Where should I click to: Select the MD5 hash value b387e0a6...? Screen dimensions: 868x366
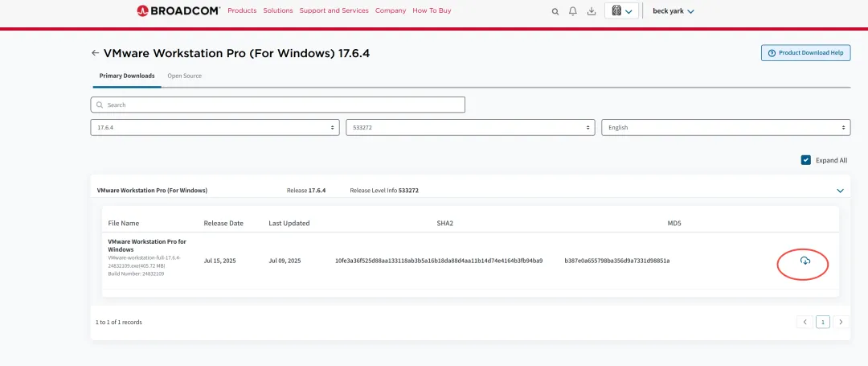click(x=616, y=261)
